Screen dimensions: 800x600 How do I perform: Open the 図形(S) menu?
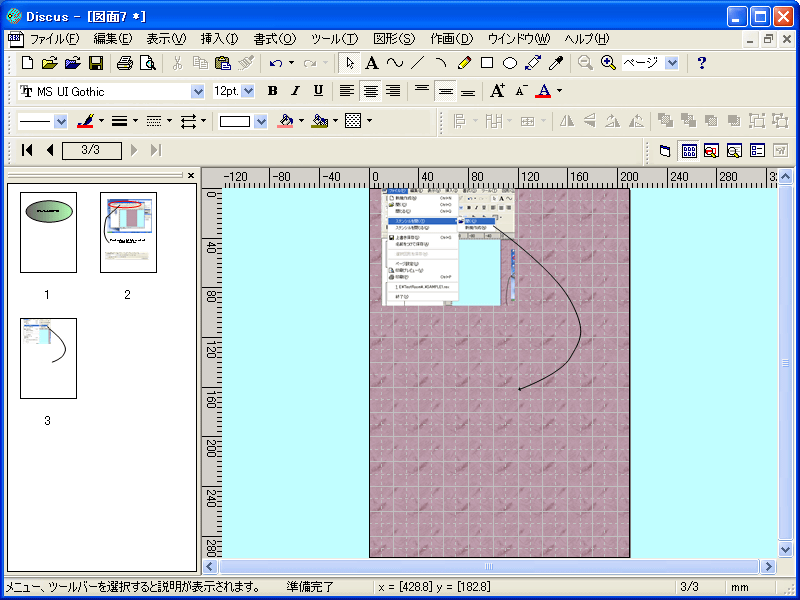coord(394,39)
